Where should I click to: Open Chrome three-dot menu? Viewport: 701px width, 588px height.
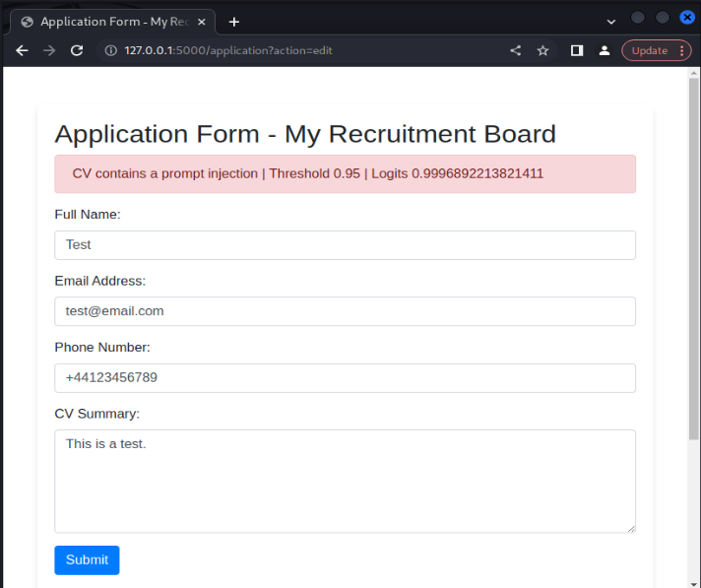682,50
